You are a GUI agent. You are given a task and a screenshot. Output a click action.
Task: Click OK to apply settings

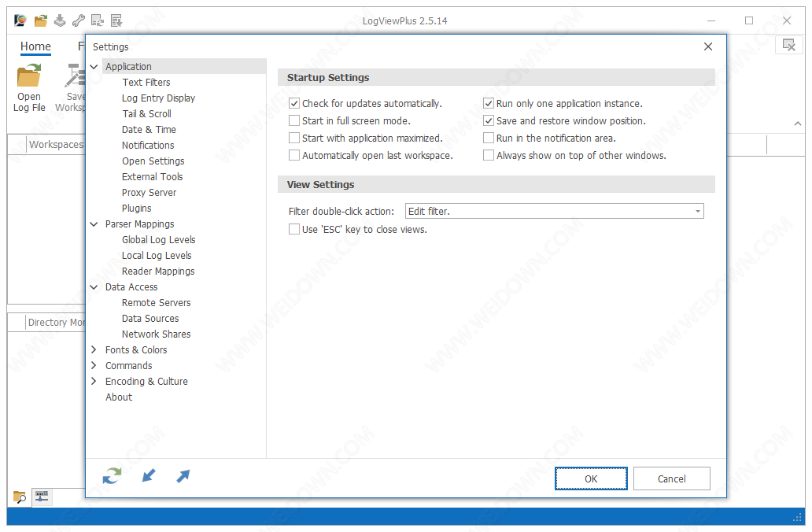point(591,478)
